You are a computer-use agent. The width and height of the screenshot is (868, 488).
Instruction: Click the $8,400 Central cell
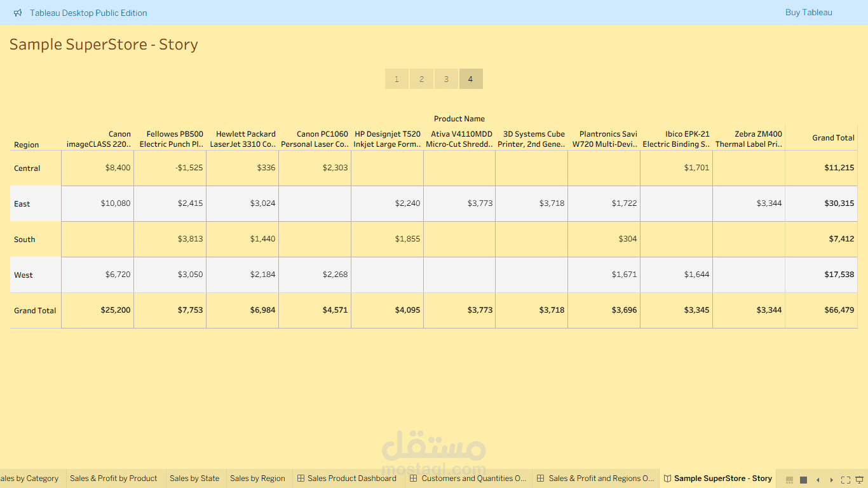pos(98,168)
